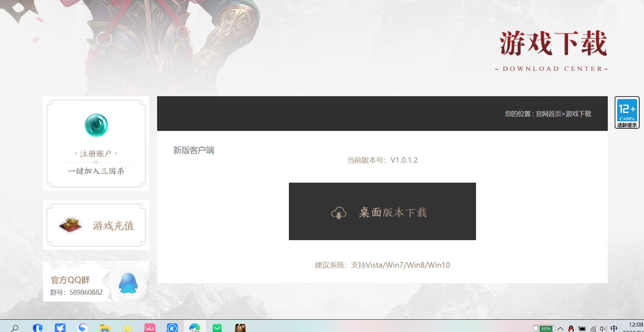The height and width of the screenshot is (332, 644).
Task: Open the Wi-Fi network tray icon
Action: 593,328
